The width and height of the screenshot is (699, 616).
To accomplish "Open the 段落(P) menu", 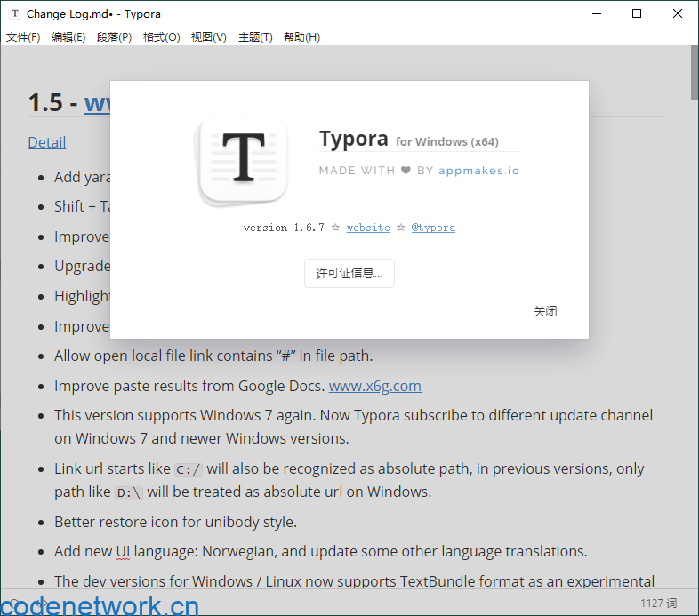I will coord(114,37).
